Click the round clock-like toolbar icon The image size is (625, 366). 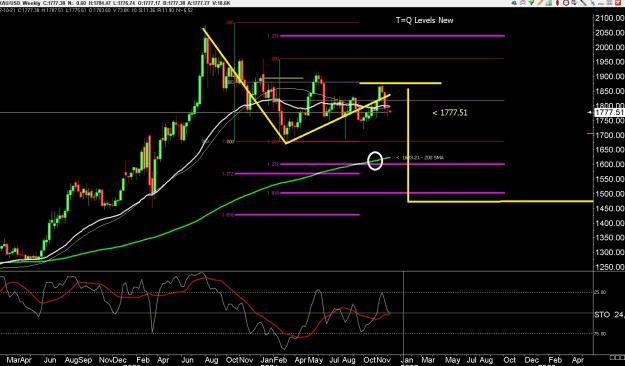[x=566, y=3]
